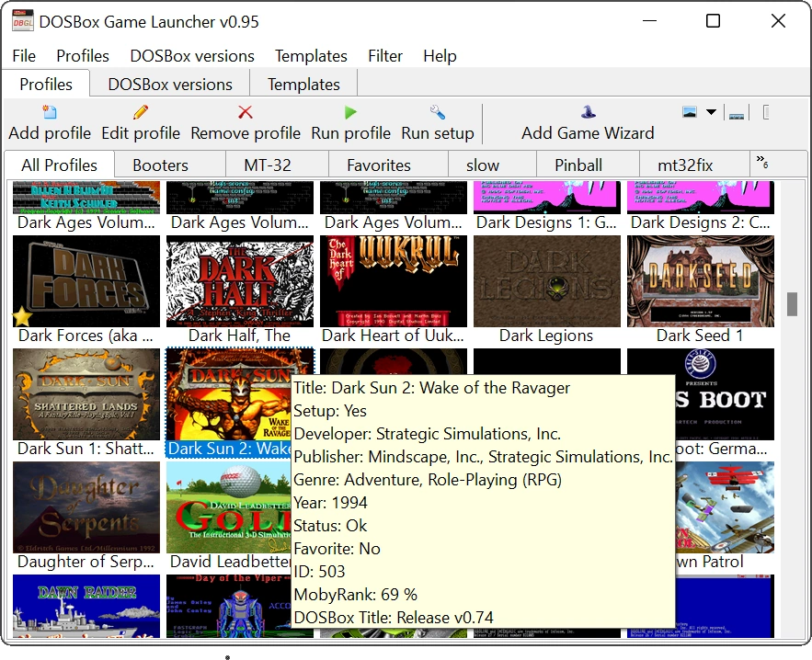Viewport: 812px width, 660px height.
Task: Show hidden filter tabs via chevron overflow
Action: click(761, 163)
